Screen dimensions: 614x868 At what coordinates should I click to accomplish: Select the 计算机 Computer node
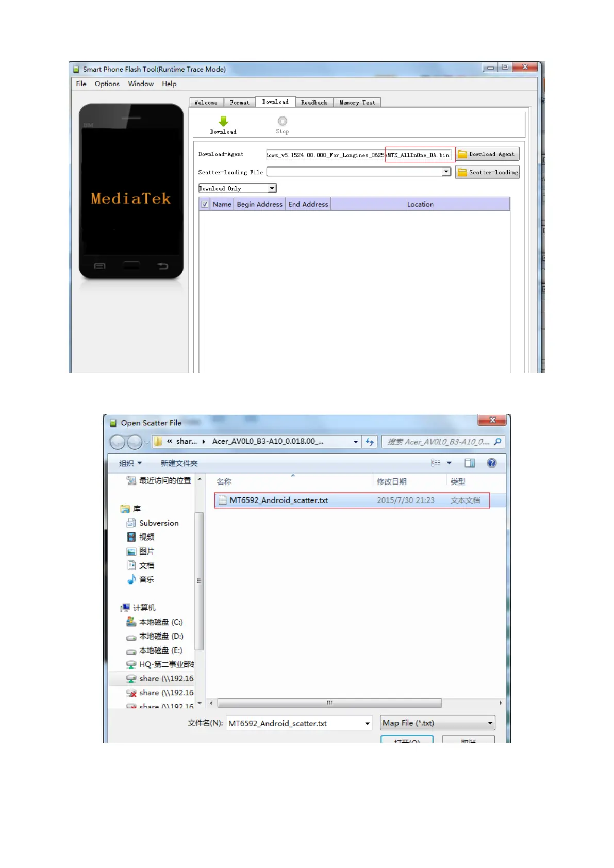(138, 608)
